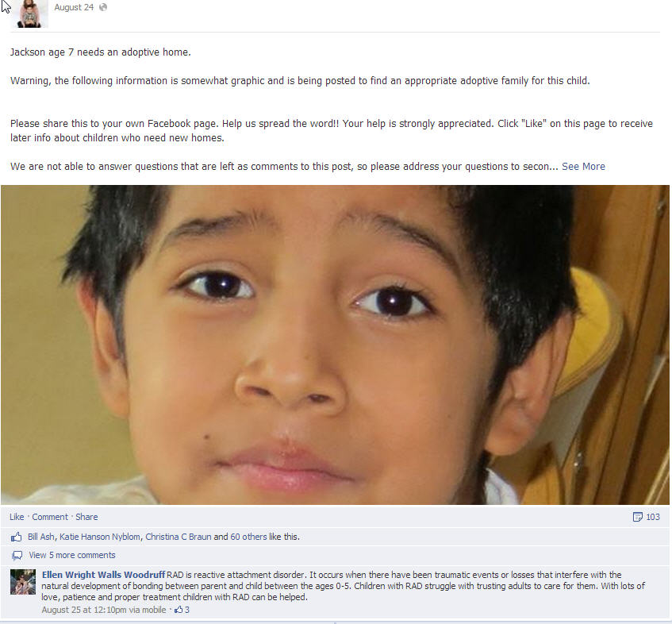Click the Comment link under the photo
672x624 pixels.
(x=50, y=517)
